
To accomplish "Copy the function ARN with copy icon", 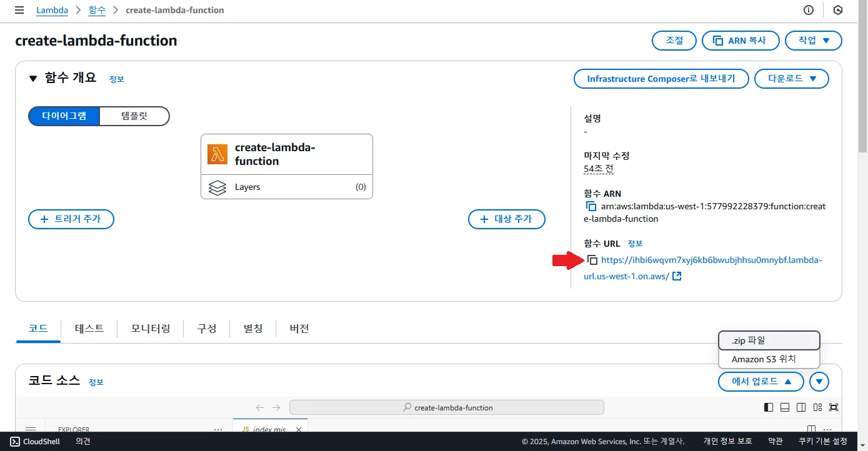I will click(x=591, y=206).
